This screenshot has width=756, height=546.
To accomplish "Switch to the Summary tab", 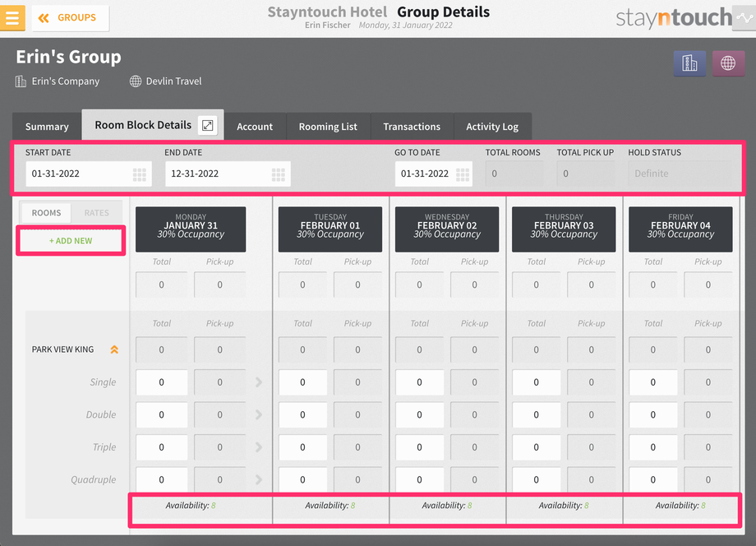I will [x=47, y=127].
